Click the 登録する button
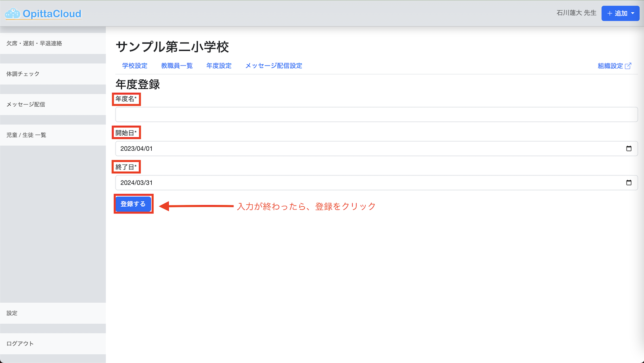This screenshot has height=363, width=644. click(133, 204)
